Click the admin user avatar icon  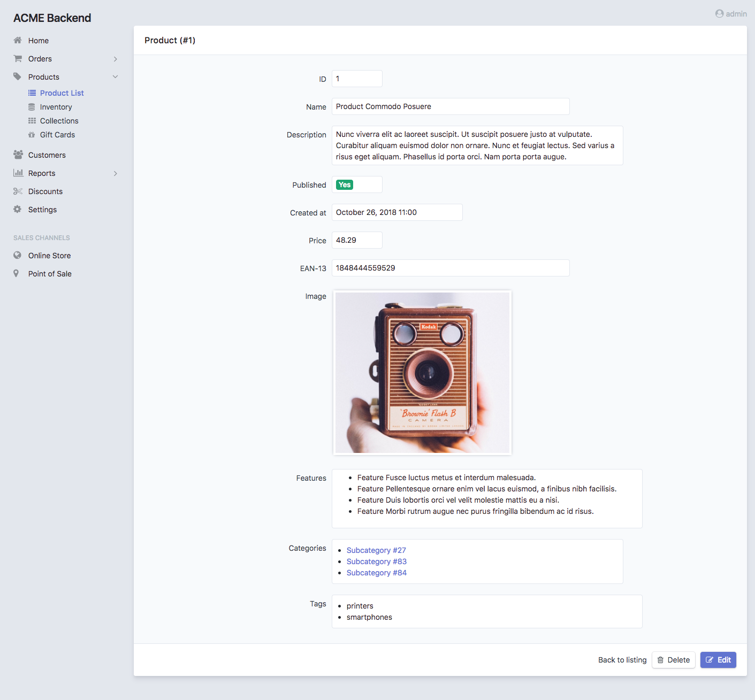719,14
